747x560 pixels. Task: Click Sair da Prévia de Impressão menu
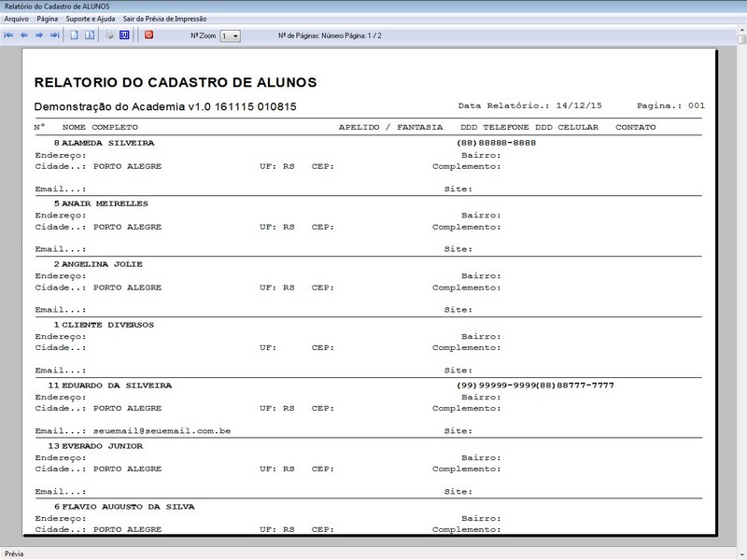pyautogui.click(x=165, y=19)
